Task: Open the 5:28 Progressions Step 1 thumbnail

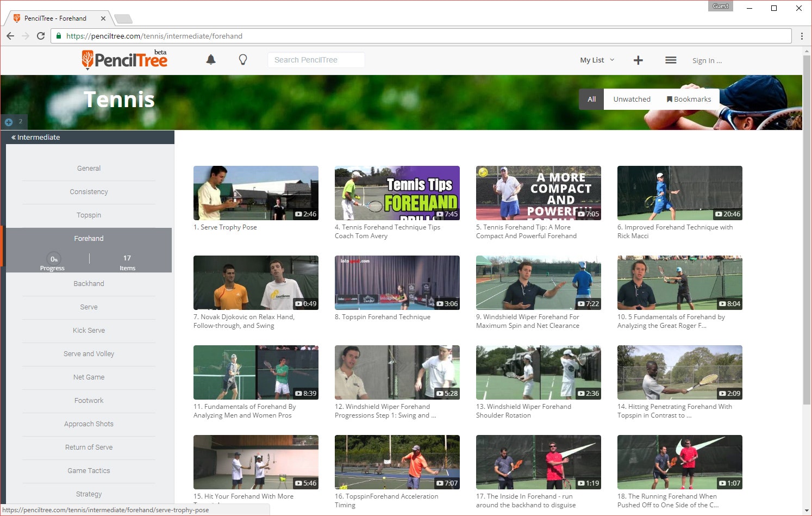Action: tap(397, 372)
